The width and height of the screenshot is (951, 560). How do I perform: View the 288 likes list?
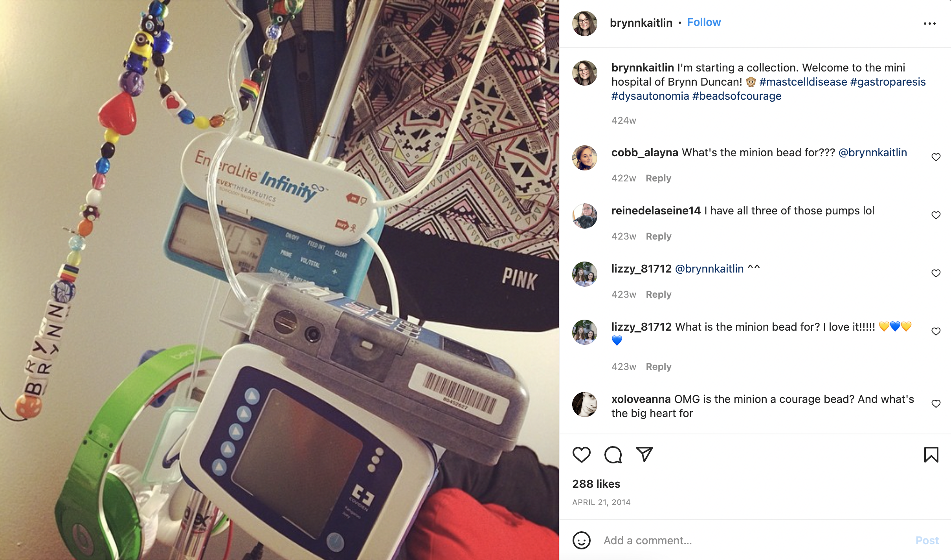coord(596,484)
